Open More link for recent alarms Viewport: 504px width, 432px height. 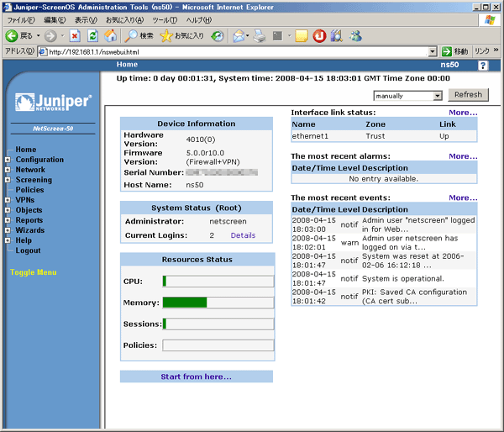click(463, 156)
